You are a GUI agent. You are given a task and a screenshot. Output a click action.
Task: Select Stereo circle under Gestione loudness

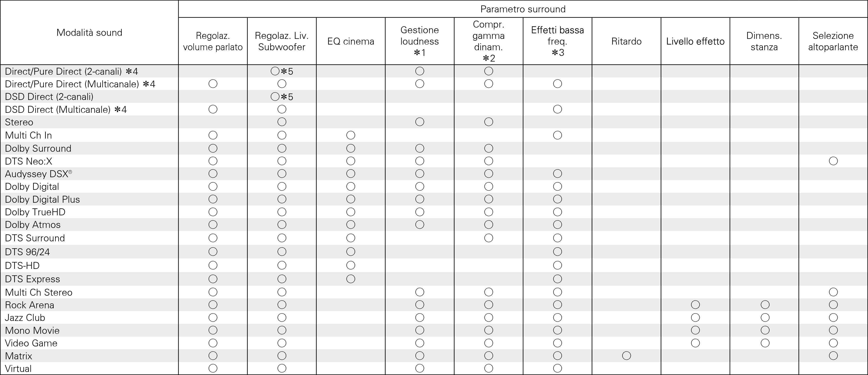coord(420,122)
